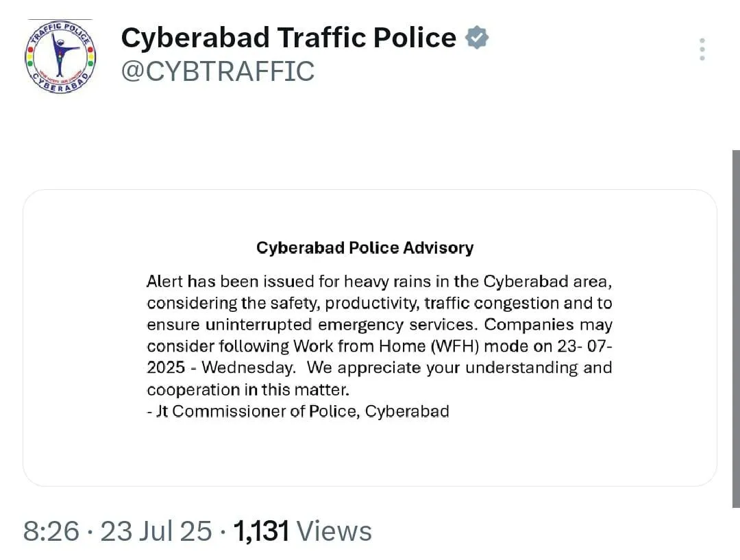Click the 'Alert has been issued' first line
Viewport: 740px width, 560px height.
(x=380, y=282)
